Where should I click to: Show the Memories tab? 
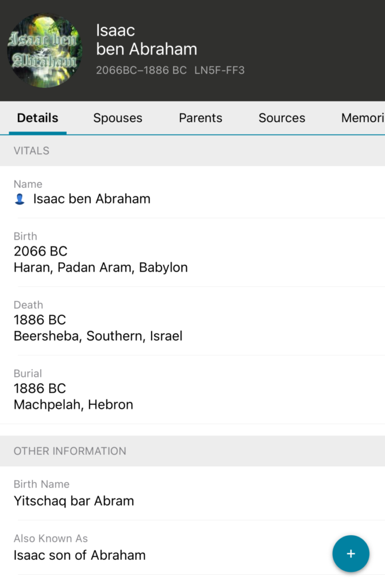[x=362, y=118]
